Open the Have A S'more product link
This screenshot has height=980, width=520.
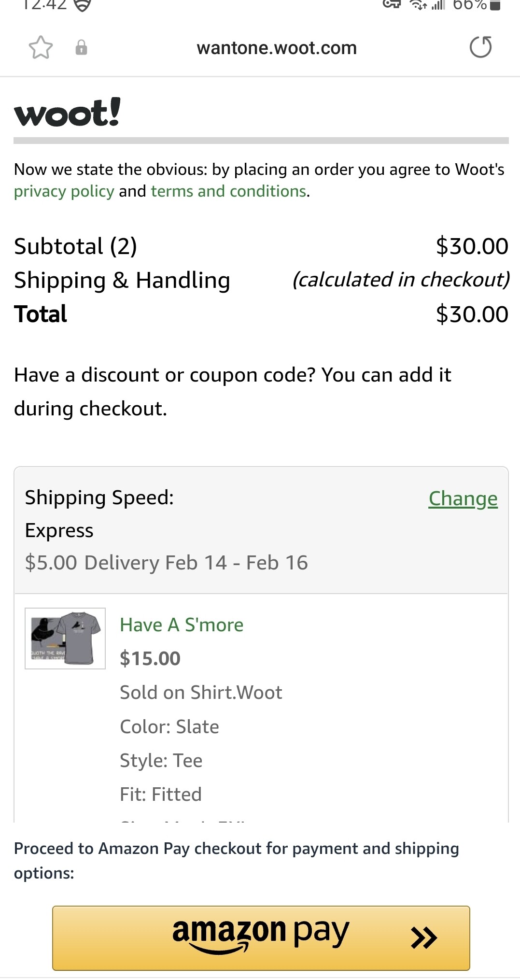pyautogui.click(x=182, y=625)
